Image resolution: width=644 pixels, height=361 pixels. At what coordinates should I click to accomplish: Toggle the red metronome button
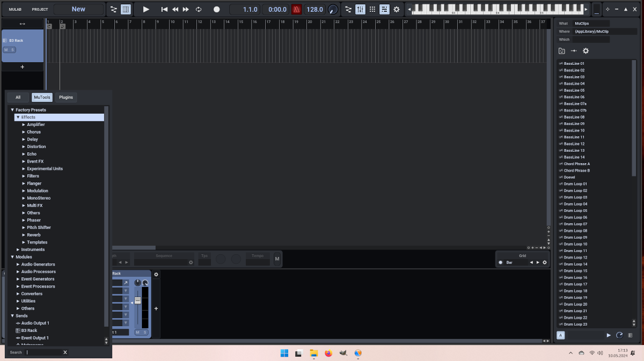point(297,9)
